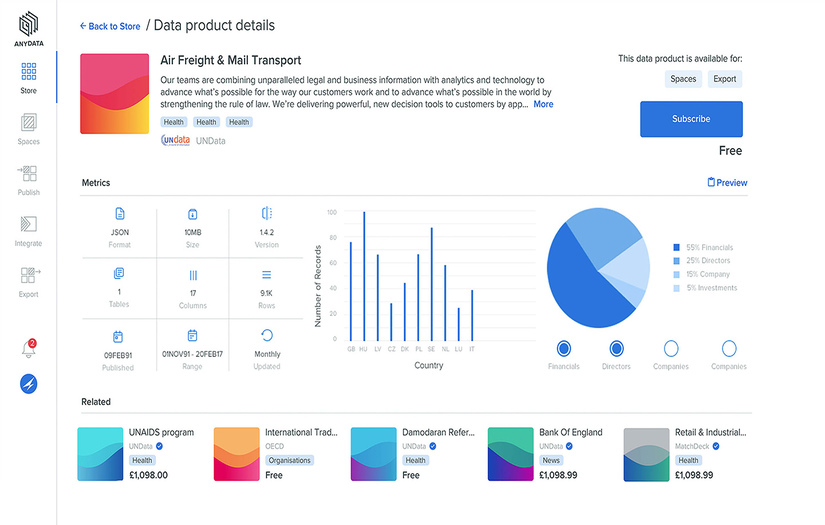
Task: Click the 1.4.2 version icon
Action: tap(267, 213)
